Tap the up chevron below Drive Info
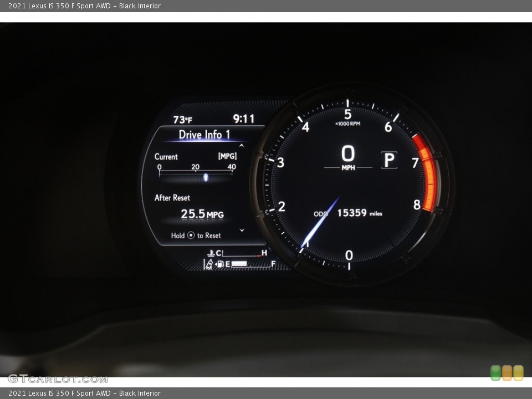Screen dimensions: 532x399 (242, 146)
